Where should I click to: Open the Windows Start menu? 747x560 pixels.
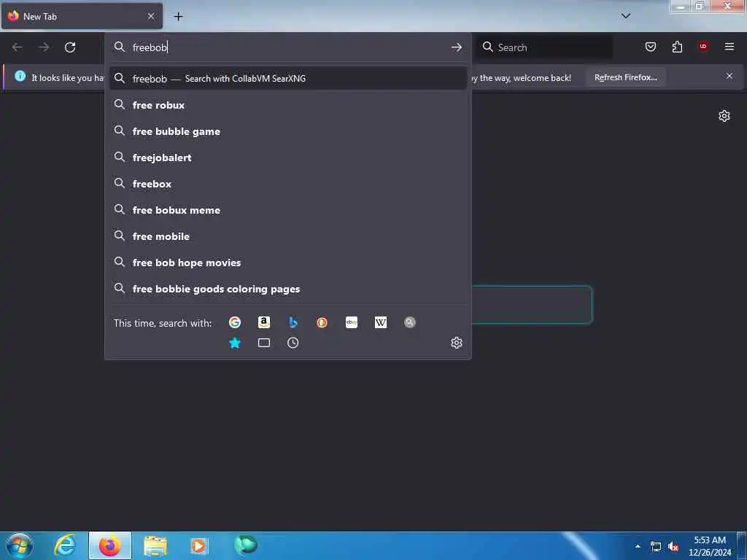click(20, 545)
